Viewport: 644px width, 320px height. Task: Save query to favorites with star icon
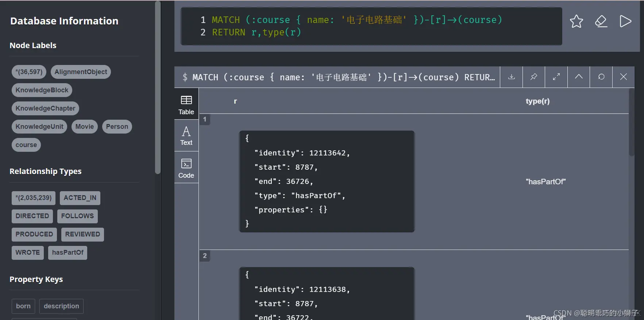coord(576,21)
